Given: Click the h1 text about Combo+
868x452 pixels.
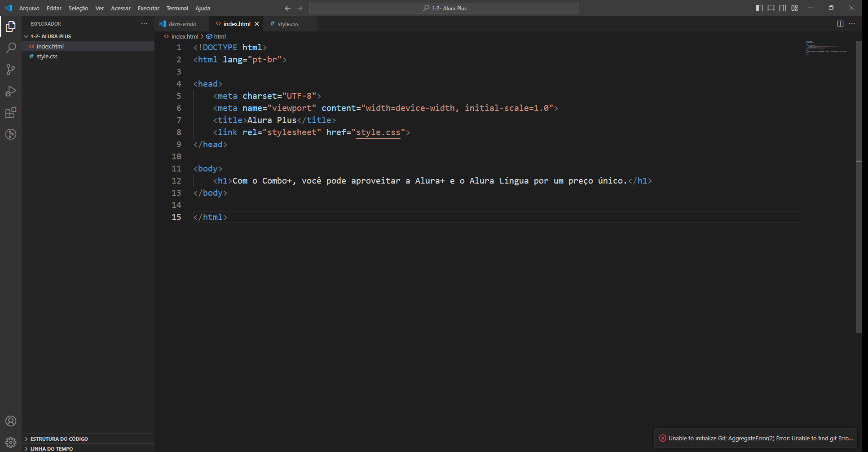Looking at the screenshot, I should pos(430,181).
